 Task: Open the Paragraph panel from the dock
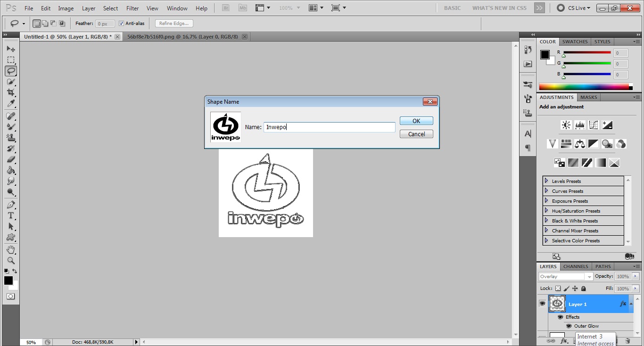528,148
